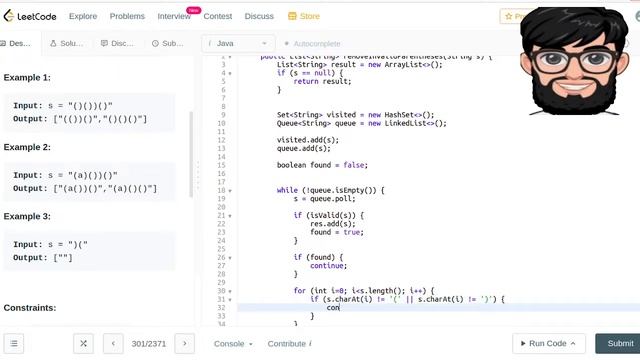
Task: Collapse code fold at line 30
Action: click(230, 291)
